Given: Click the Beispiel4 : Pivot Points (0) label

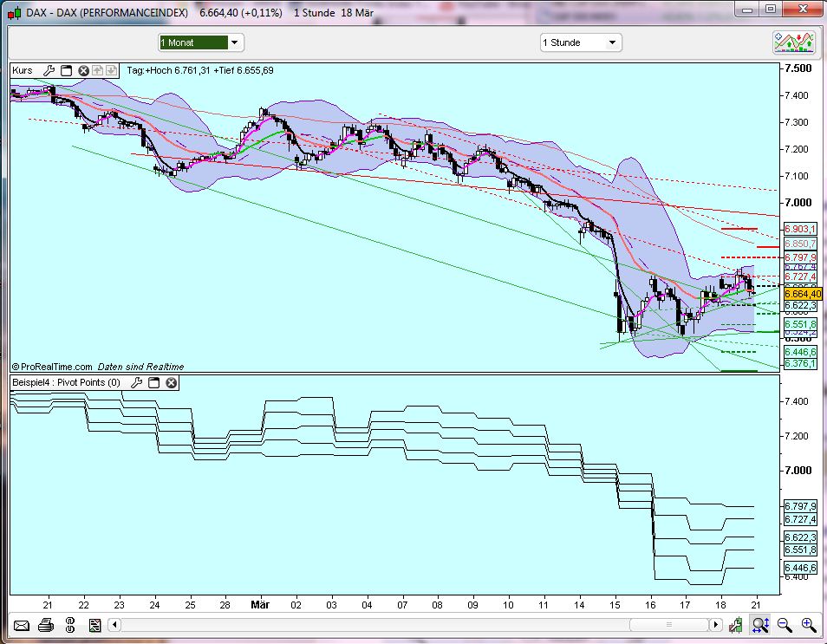Looking at the screenshot, I should [66, 382].
